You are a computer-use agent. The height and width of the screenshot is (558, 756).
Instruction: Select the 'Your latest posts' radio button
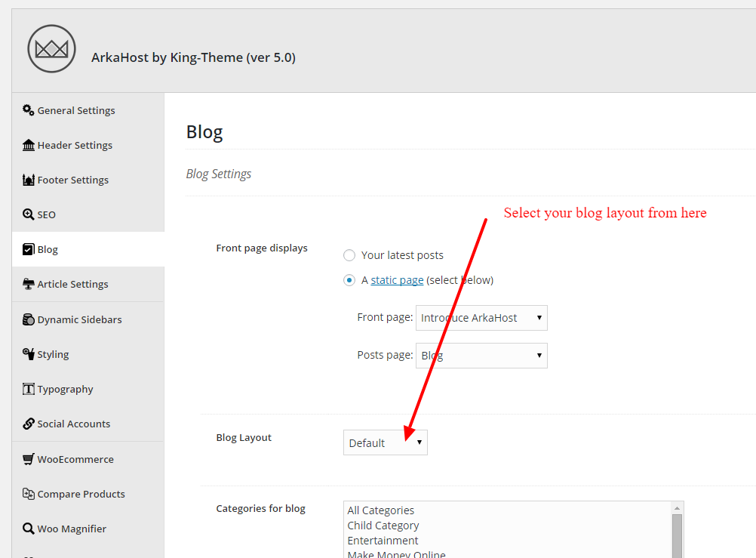pyautogui.click(x=349, y=255)
